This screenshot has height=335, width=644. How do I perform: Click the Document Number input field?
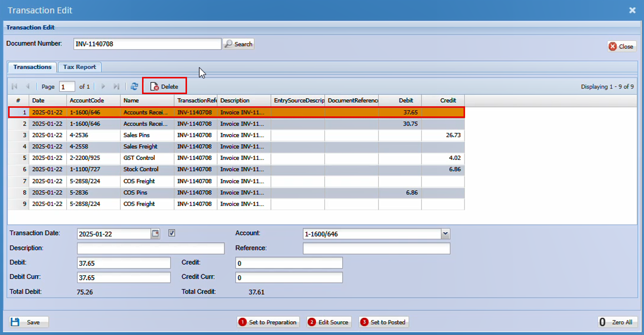(147, 44)
